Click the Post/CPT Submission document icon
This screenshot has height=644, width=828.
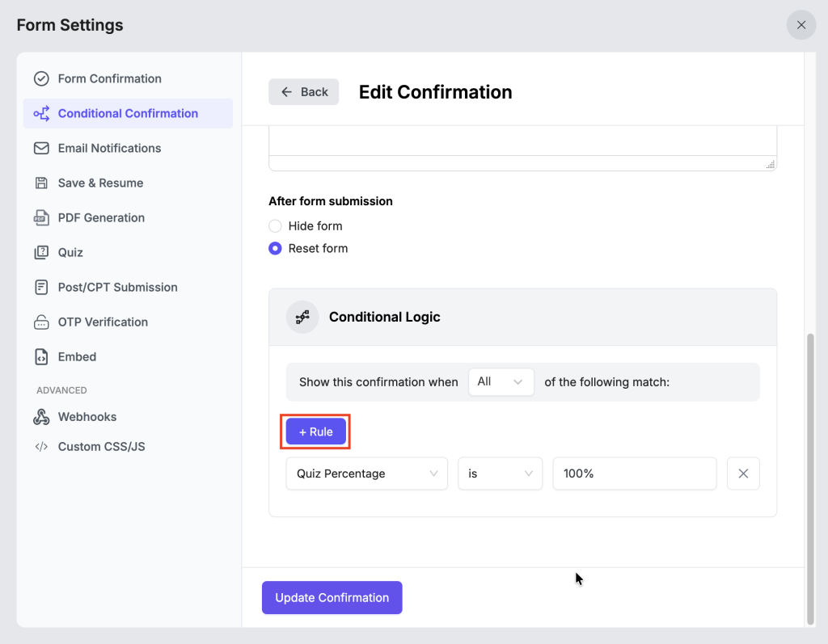[x=41, y=287]
